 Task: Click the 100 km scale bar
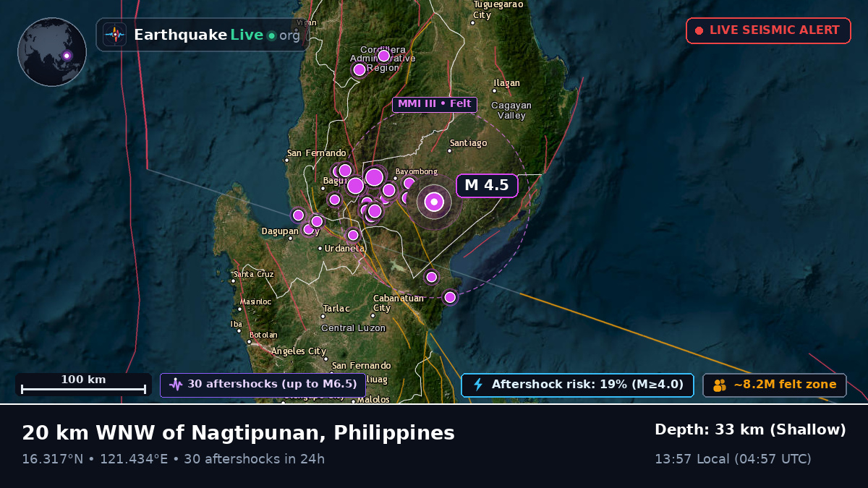click(83, 385)
